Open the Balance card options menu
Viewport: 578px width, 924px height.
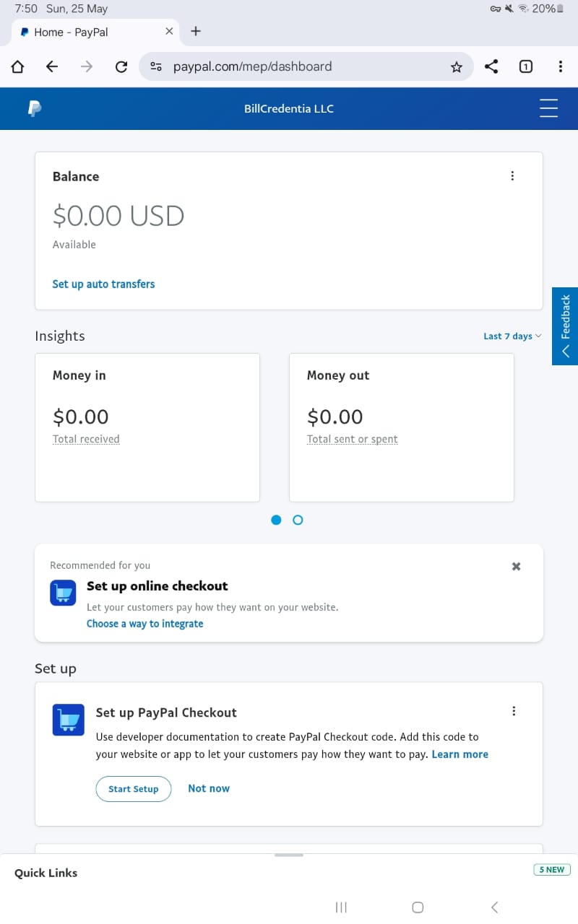coord(512,176)
